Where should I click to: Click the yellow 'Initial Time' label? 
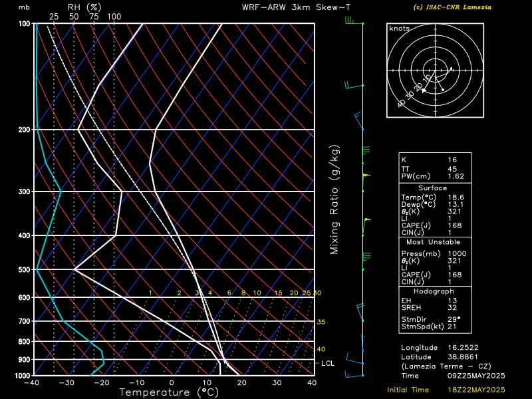[x=408, y=390]
